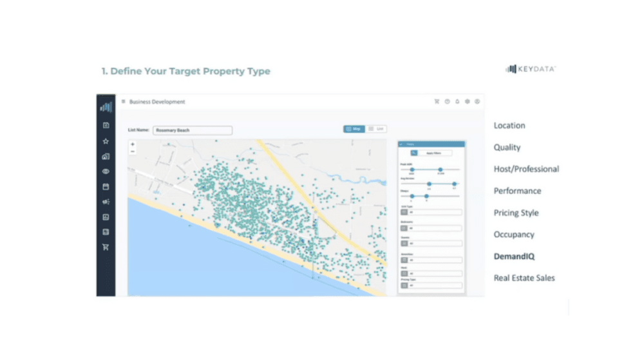Open the star favorites icon in sidebar
This screenshot has width=644, height=363.
point(106,141)
